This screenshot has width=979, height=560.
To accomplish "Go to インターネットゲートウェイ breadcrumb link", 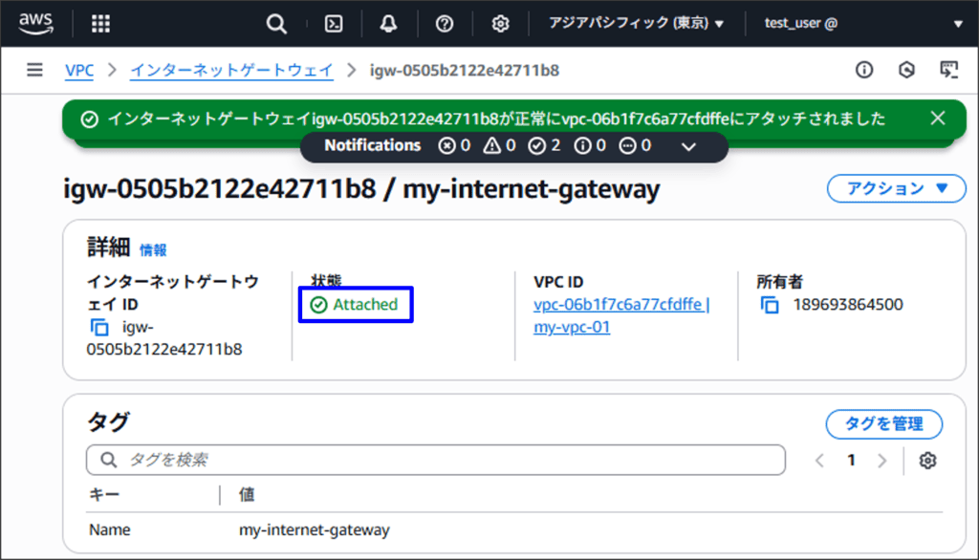I will tap(231, 70).
